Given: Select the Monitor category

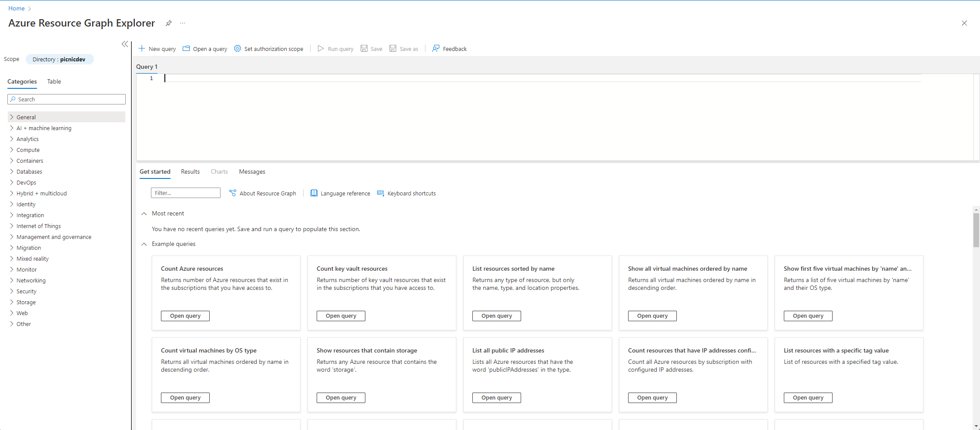Looking at the screenshot, I should point(67,269).
